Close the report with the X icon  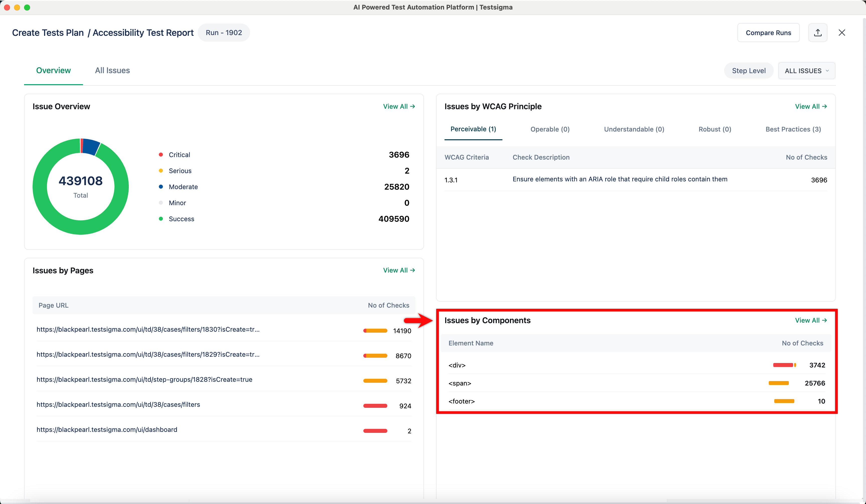842,33
